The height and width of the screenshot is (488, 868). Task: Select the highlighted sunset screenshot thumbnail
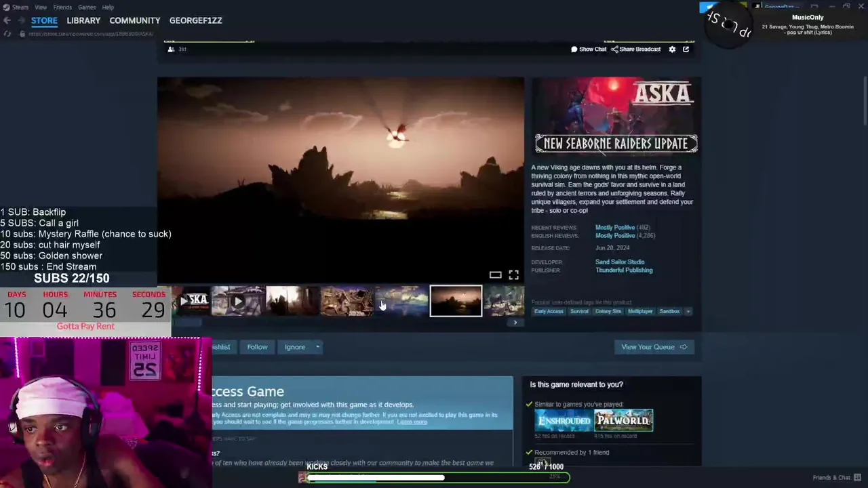(456, 301)
